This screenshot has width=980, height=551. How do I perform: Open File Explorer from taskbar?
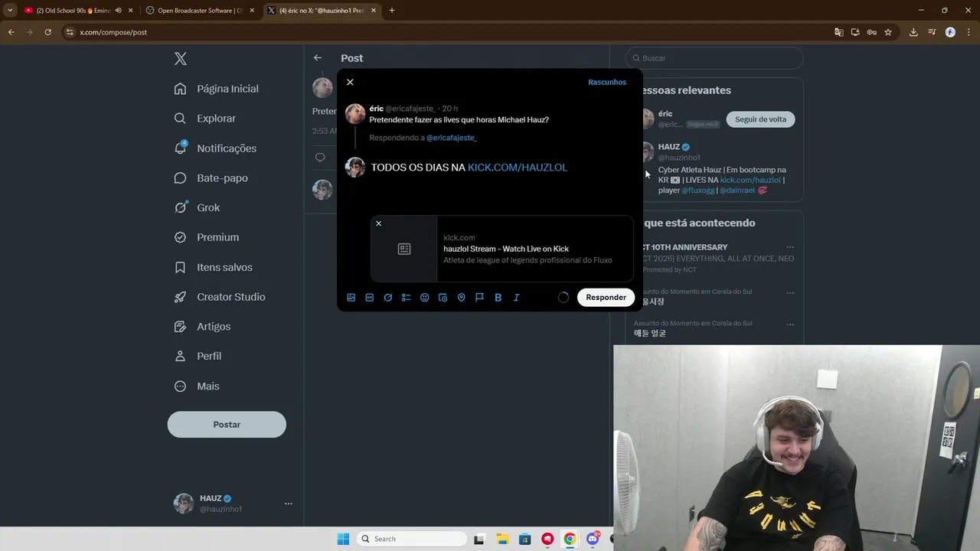tap(503, 539)
